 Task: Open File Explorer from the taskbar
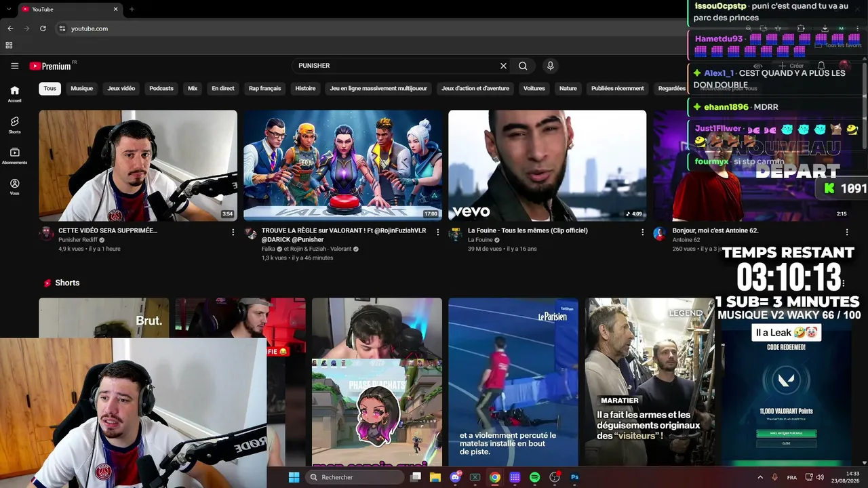click(435, 477)
